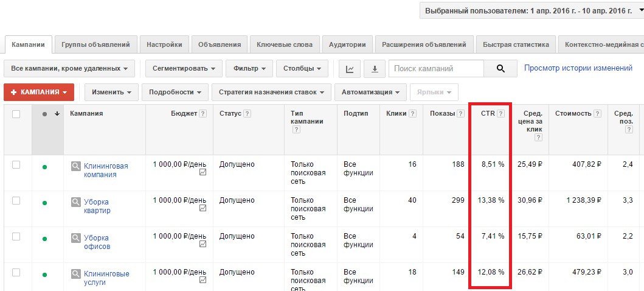Viewport: 644px width, 291px height.
Task: Open the chart graph icon button
Action: pyautogui.click(x=350, y=69)
